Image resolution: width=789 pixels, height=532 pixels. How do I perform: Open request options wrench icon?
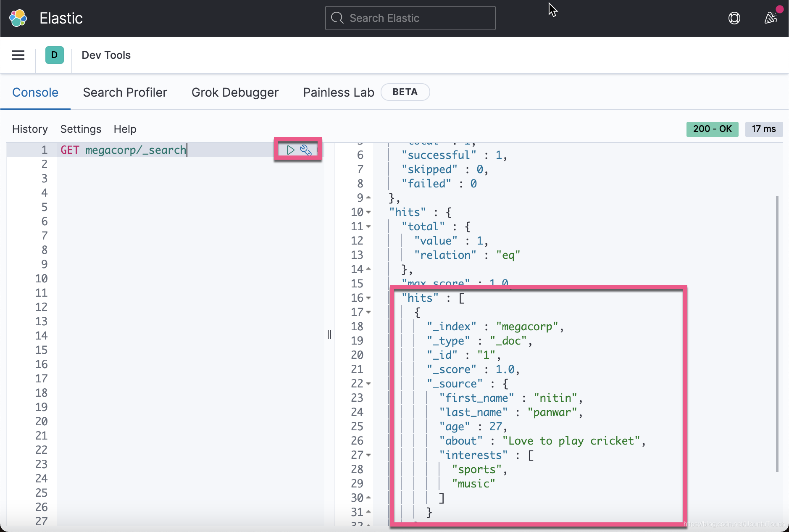pyautogui.click(x=305, y=150)
